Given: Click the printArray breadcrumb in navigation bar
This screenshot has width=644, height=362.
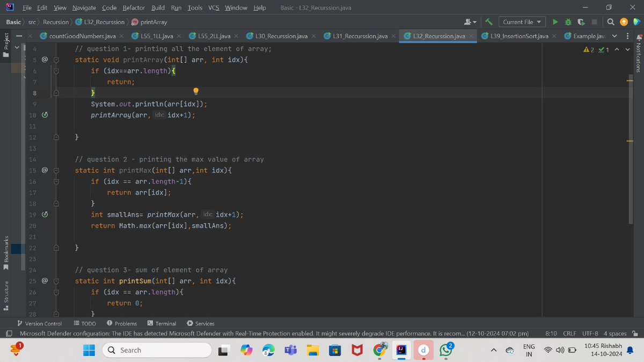Looking at the screenshot, I should click(149, 22).
